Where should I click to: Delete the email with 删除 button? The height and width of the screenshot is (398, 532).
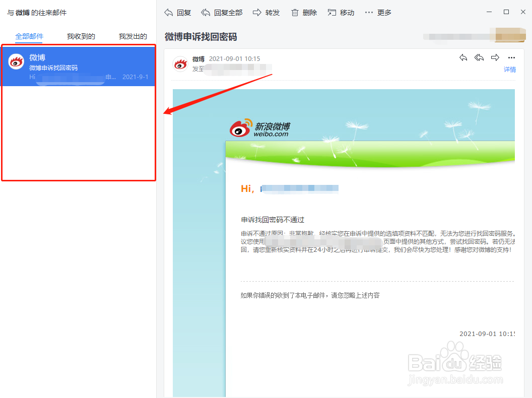(304, 13)
